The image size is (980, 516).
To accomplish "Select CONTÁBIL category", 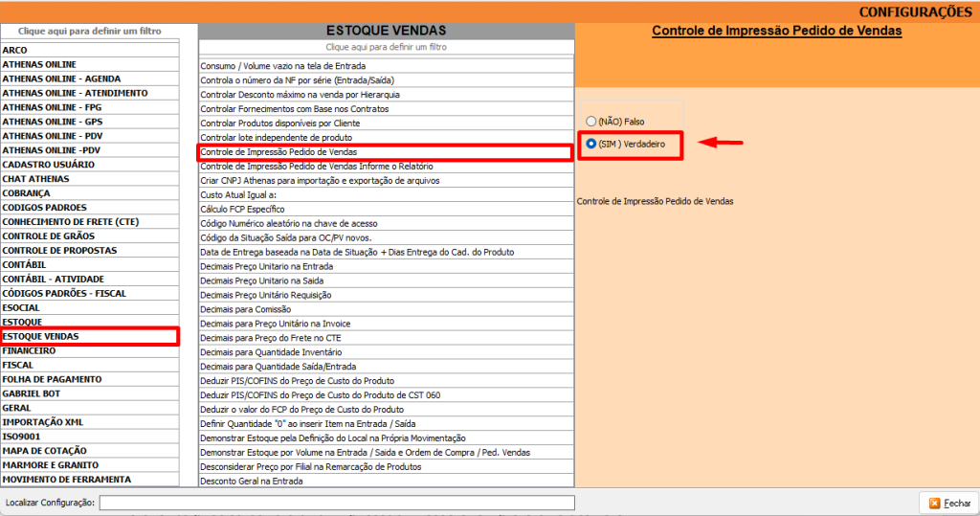I will 89,264.
